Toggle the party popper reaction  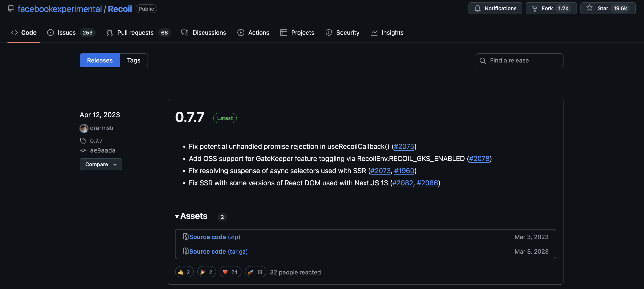[206, 272]
